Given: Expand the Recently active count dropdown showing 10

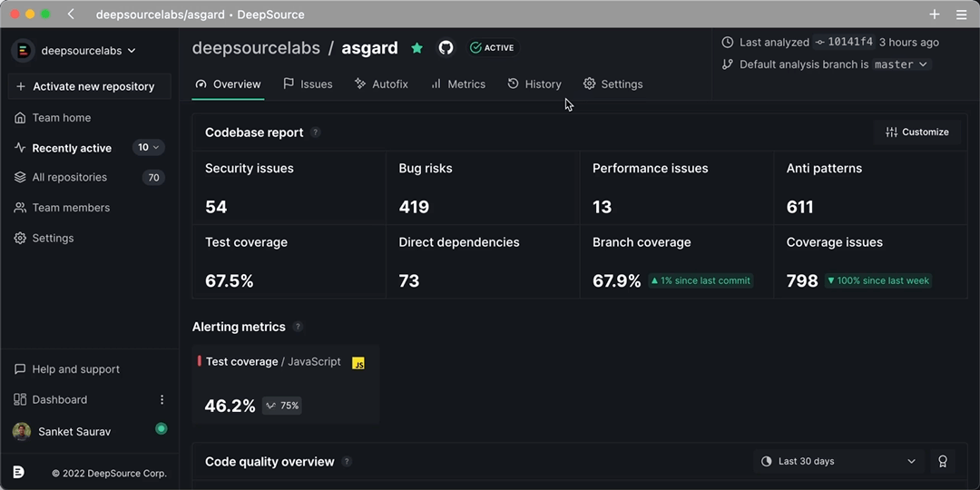Looking at the screenshot, I should click(x=149, y=148).
